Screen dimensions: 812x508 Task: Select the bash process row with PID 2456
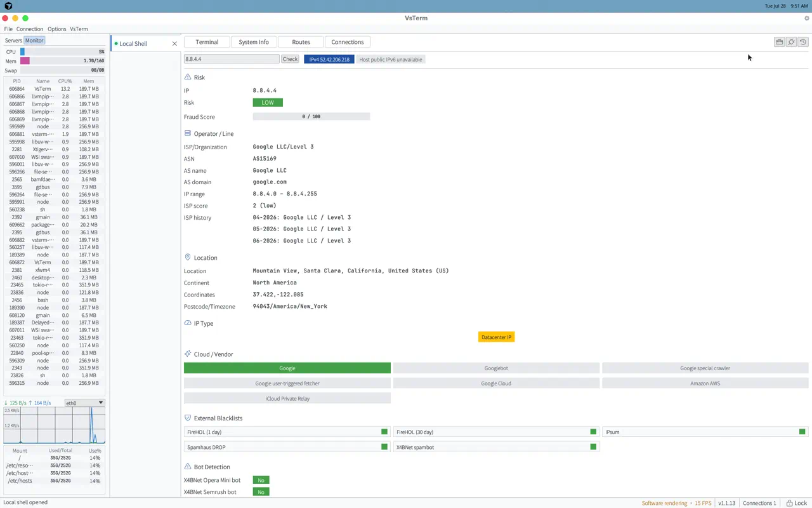[x=55, y=300]
